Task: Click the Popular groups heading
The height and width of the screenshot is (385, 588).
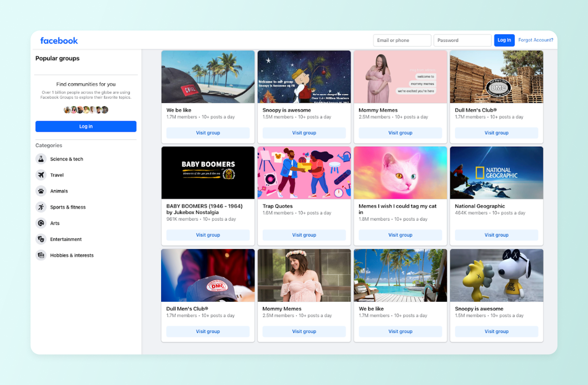Action: point(57,58)
